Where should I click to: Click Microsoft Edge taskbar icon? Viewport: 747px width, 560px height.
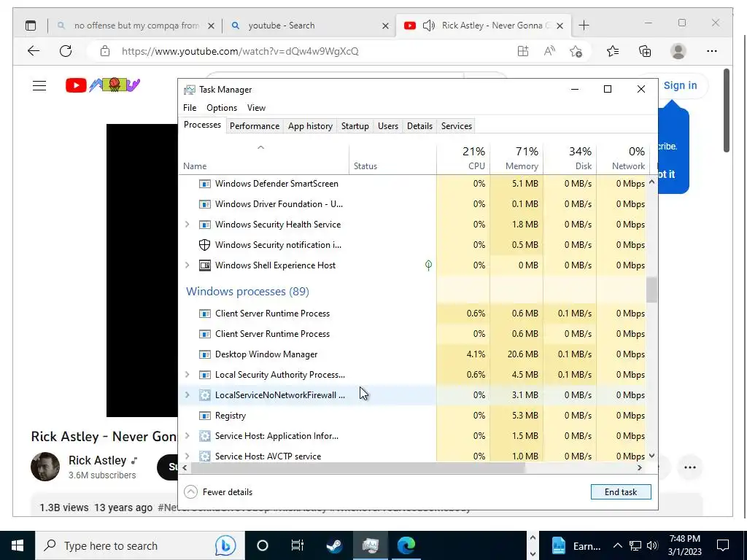pyautogui.click(x=406, y=545)
